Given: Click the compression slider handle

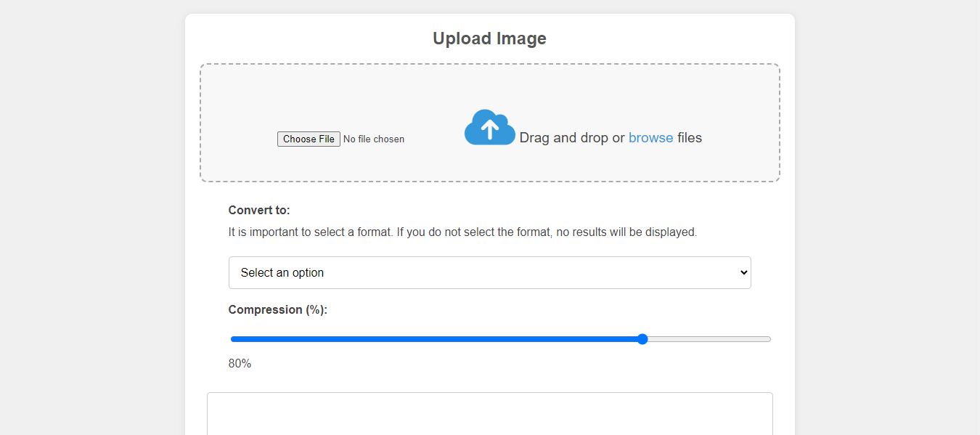Looking at the screenshot, I should [x=642, y=338].
